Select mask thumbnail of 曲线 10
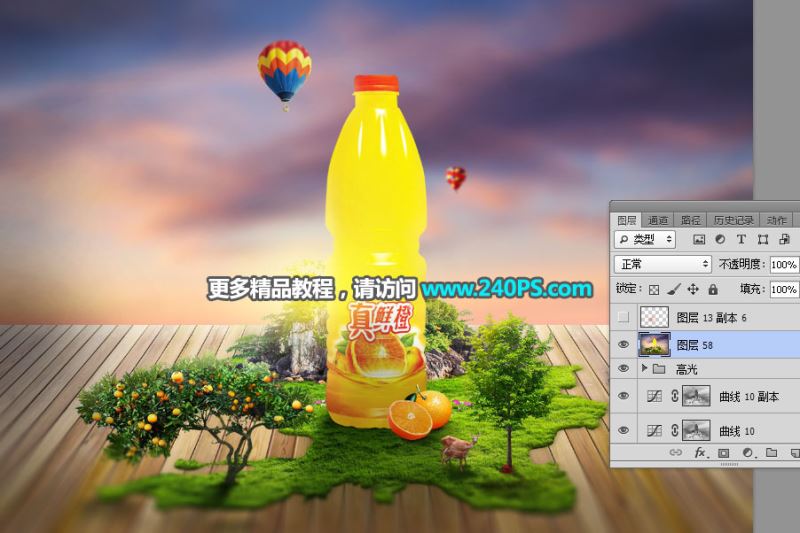The height and width of the screenshot is (533, 800). (x=696, y=431)
